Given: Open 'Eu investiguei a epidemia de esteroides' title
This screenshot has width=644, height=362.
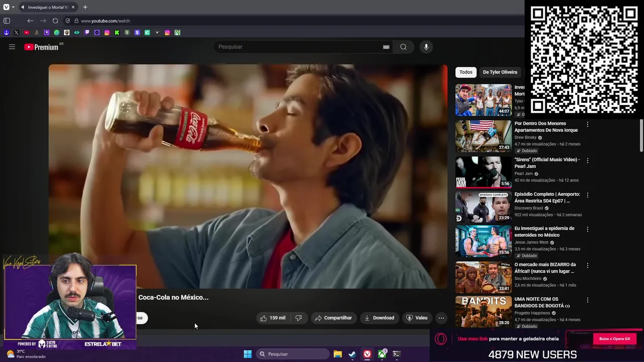Looking at the screenshot, I should click(x=544, y=231).
